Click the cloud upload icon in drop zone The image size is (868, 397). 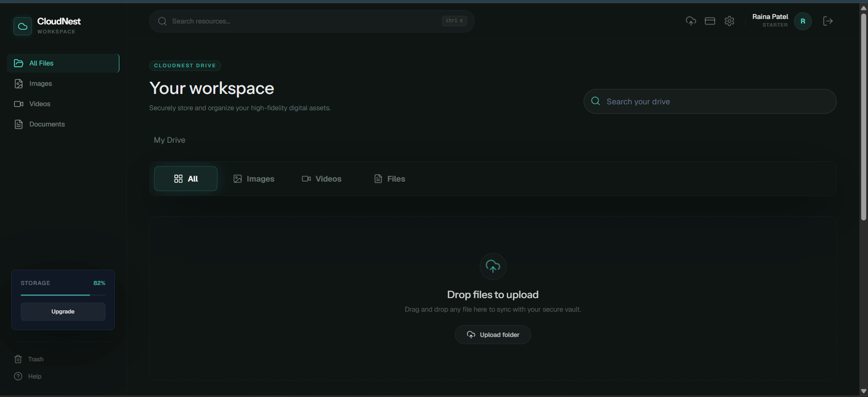[493, 266]
